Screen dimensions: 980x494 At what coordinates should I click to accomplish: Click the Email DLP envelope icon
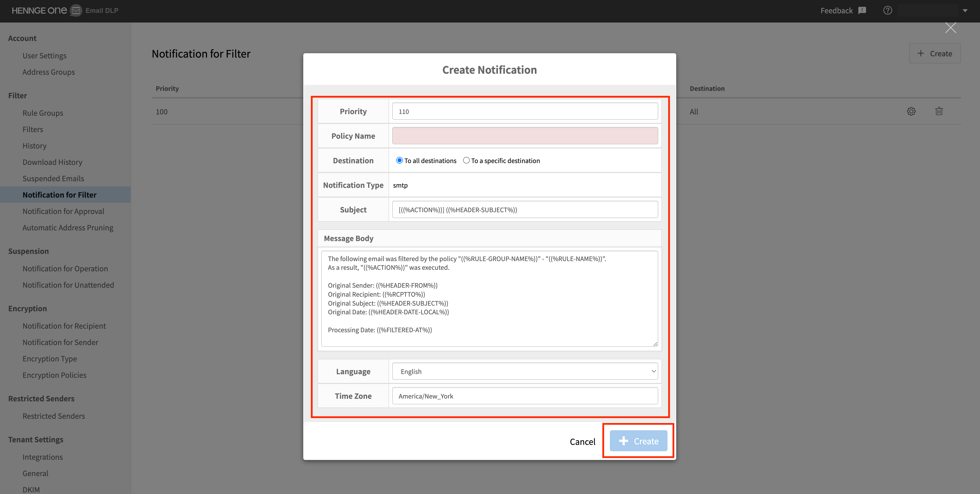pos(76,10)
